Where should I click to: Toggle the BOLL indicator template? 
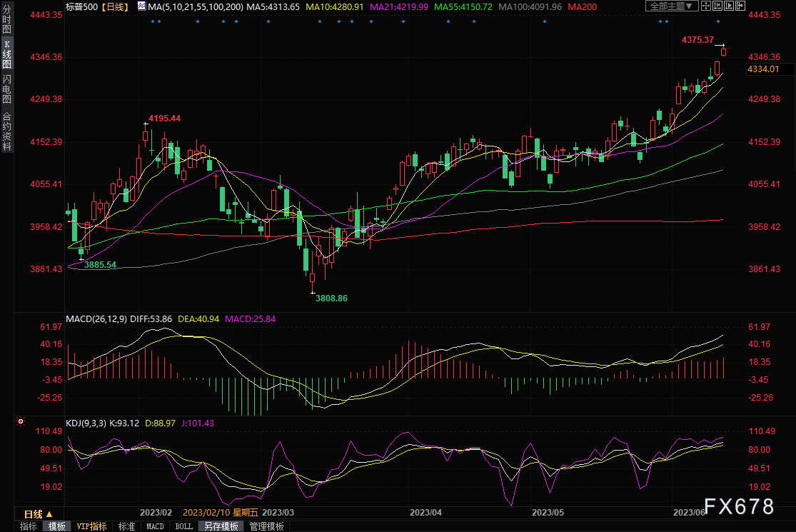(x=183, y=526)
